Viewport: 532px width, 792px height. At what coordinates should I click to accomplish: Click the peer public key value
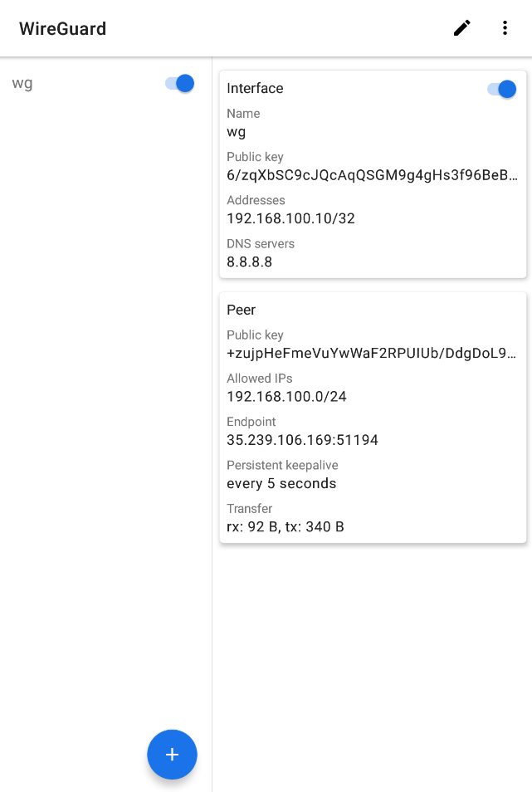[372, 354]
